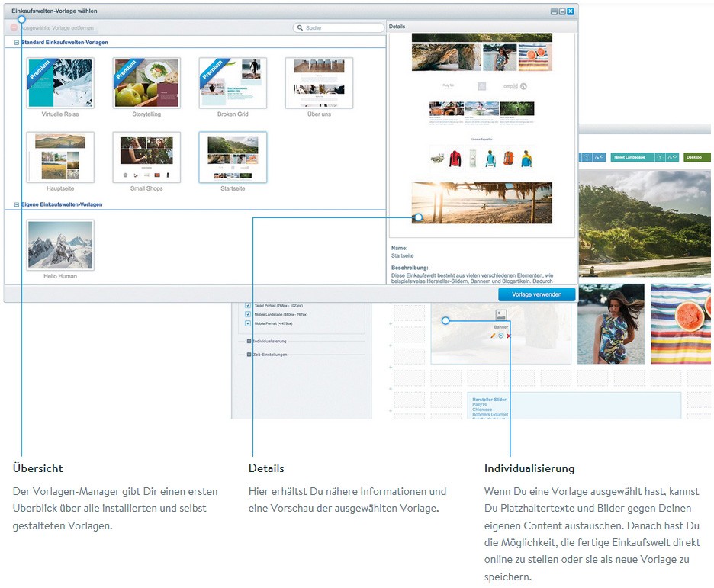Select the Hauptseite template
The image size is (714, 588).
point(60,157)
